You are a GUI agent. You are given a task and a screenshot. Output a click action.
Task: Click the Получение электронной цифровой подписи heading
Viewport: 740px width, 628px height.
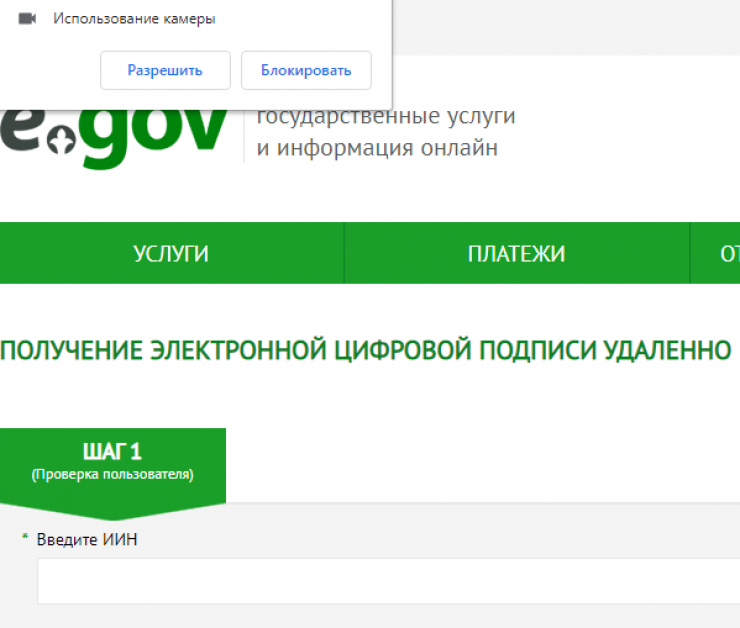(366, 350)
